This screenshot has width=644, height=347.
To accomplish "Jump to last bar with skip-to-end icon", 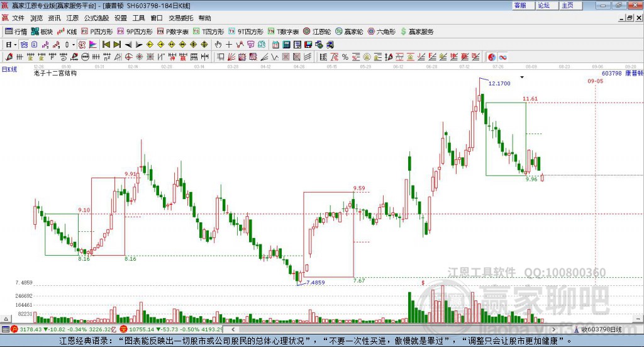I will pos(117,45).
